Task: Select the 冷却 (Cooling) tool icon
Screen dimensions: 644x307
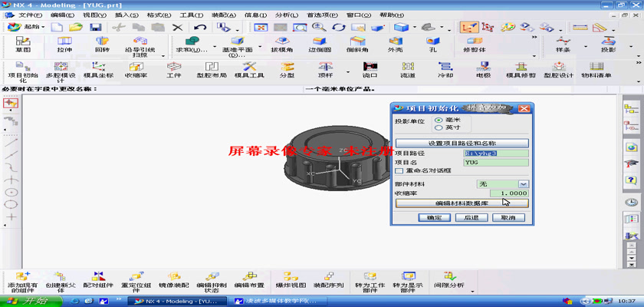Action: (445, 69)
